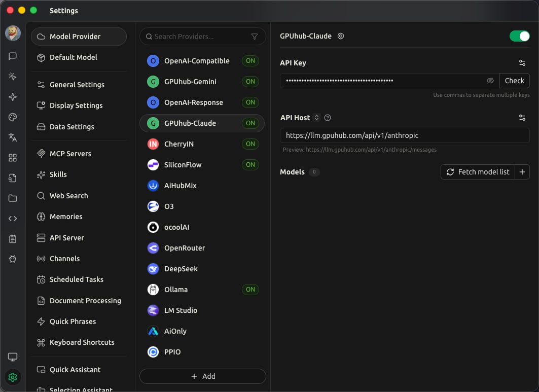Viewport: 539px width, 392px height.
Task: Open the knowledge base document-search icon
Action: (13, 178)
